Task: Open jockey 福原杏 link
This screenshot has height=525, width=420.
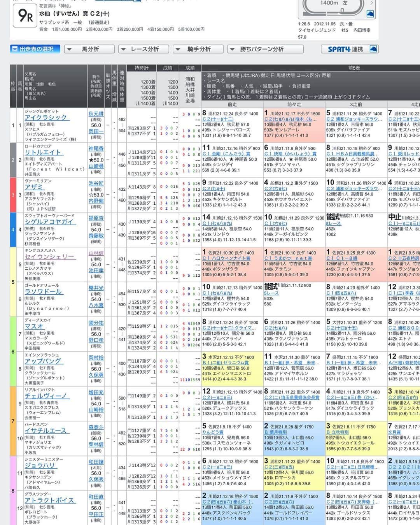Action: pyautogui.click(x=96, y=218)
